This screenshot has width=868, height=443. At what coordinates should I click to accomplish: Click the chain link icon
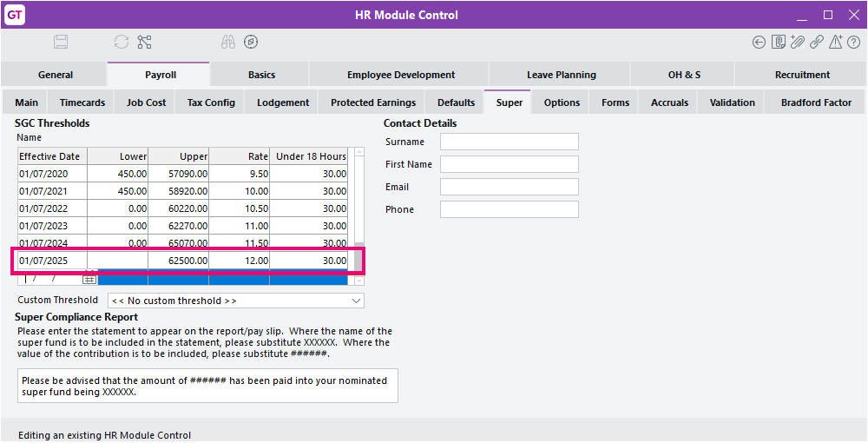coord(817,42)
